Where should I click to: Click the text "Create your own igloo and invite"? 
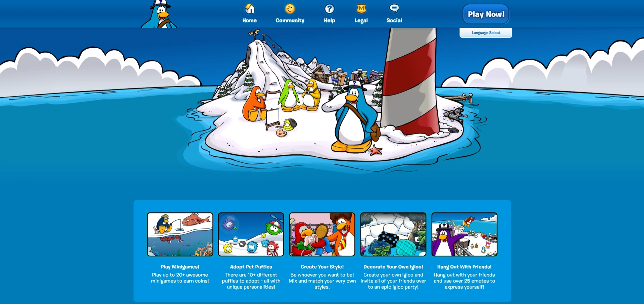(393, 278)
